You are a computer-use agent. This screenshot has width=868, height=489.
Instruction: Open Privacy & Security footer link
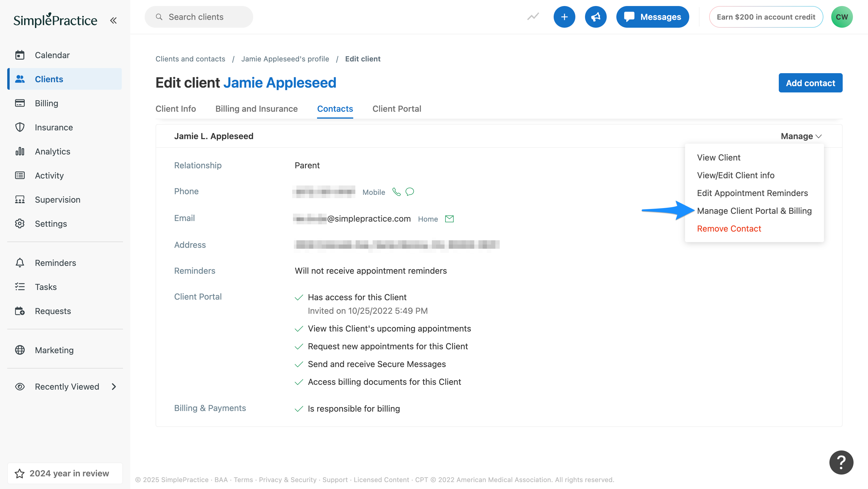(288, 480)
